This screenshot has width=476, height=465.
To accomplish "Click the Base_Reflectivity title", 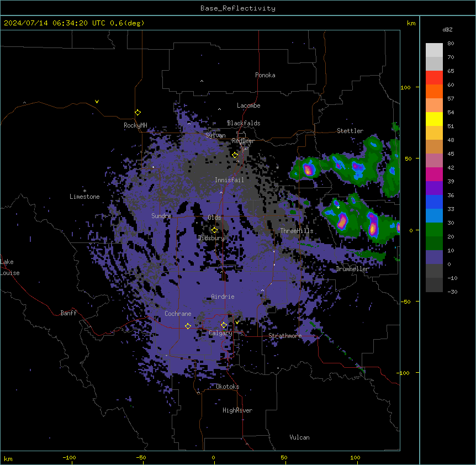I will point(238,8).
